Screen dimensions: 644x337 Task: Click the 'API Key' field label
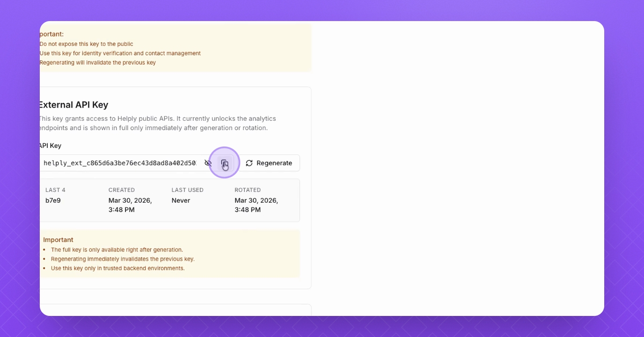tap(51, 146)
